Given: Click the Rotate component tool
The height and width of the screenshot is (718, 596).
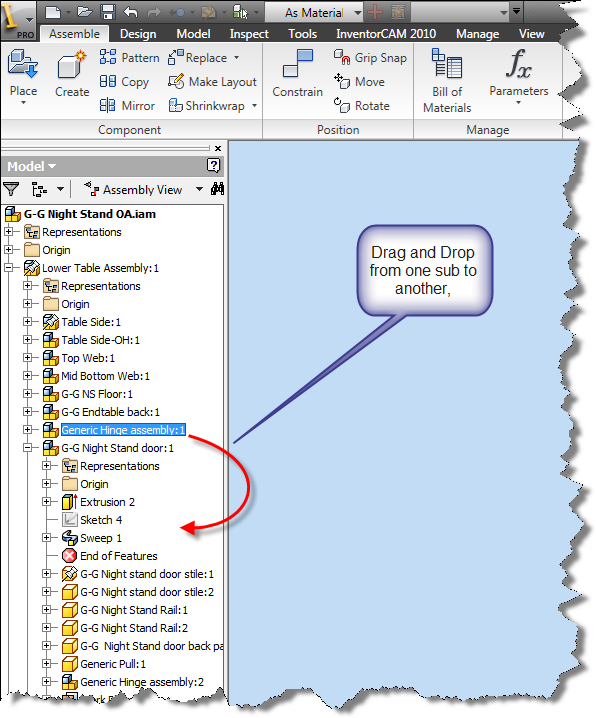Looking at the screenshot, I should [362, 106].
